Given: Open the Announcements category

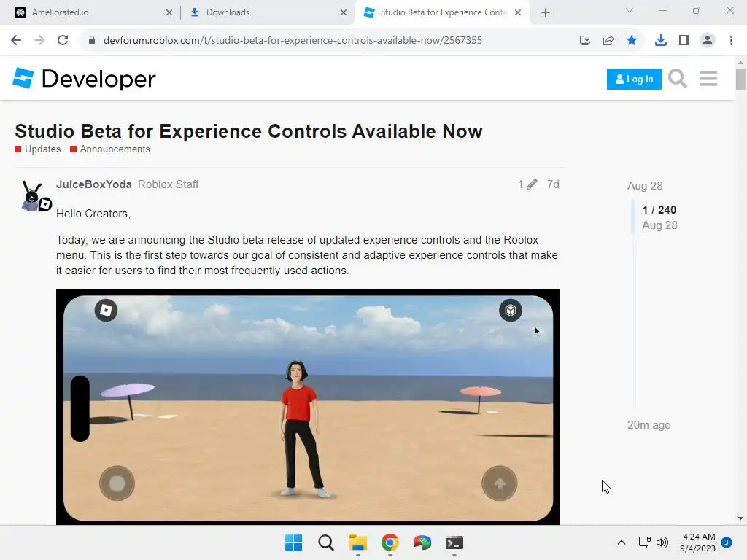Looking at the screenshot, I should pyautogui.click(x=110, y=149).
